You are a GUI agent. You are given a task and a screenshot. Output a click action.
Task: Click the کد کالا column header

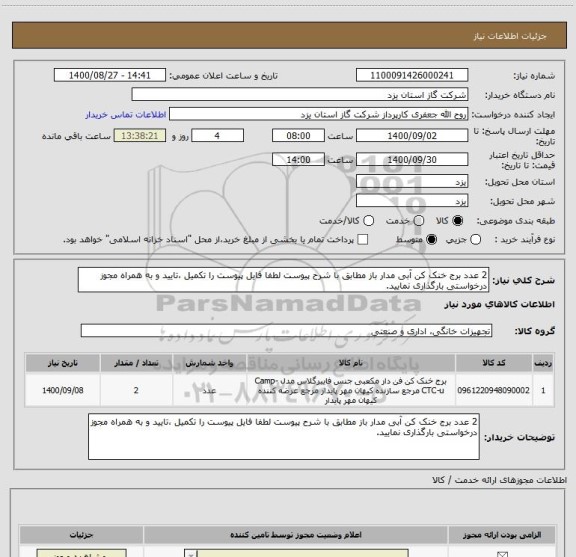(494, 363)
